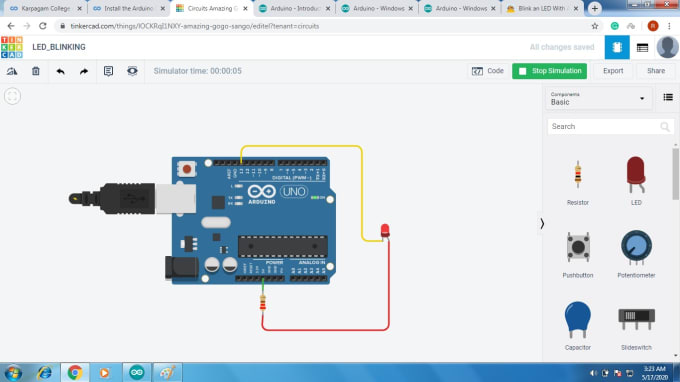Open the Code editor
The image size is (680, 382).
pyautogui.click(x=487, y=71)
